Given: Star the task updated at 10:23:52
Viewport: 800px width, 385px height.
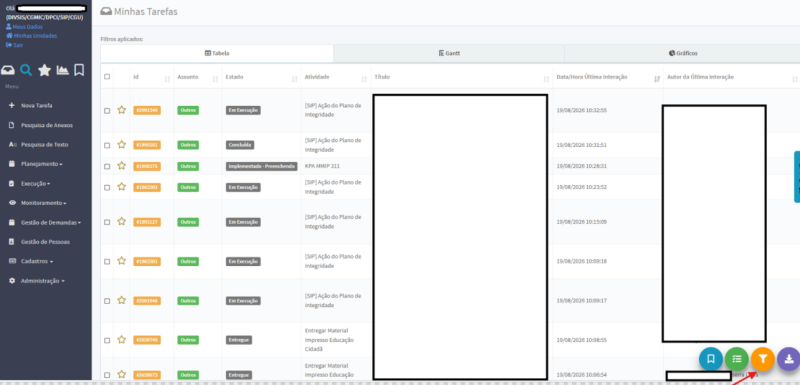Looking at the screenshot, I should [x=121, y=187].
